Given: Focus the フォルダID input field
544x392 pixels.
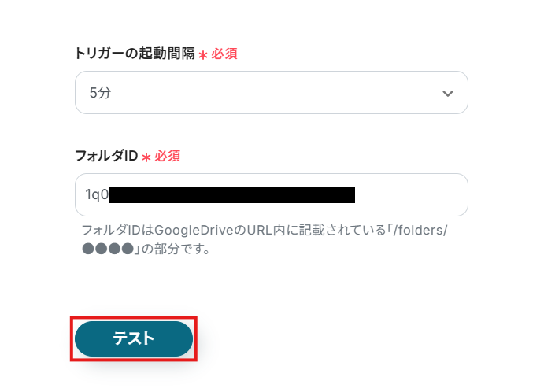Looking at the screenshot, I should click(272, 194).
